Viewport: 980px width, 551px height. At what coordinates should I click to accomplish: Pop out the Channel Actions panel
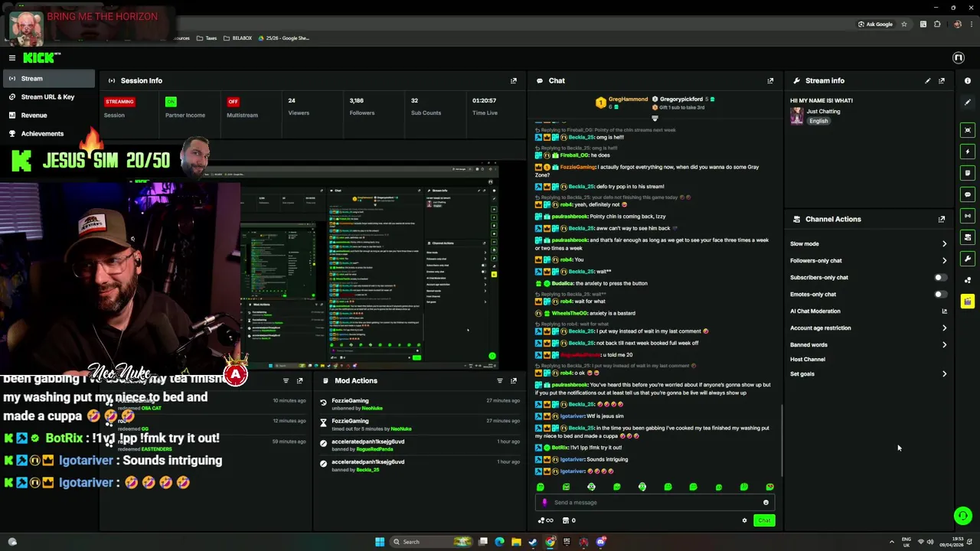(x=942, y=219)
